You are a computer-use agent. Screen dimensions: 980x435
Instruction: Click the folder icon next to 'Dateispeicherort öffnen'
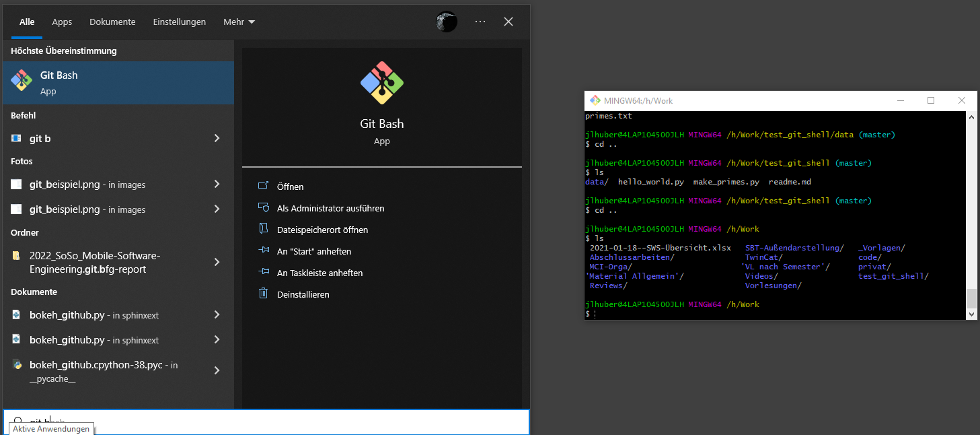(x=263, y=229)
